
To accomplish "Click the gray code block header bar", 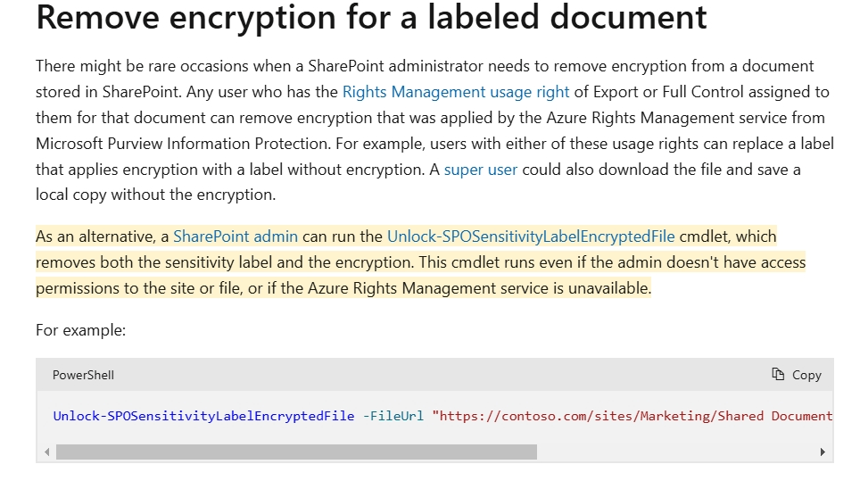I will tap(434, 375).
